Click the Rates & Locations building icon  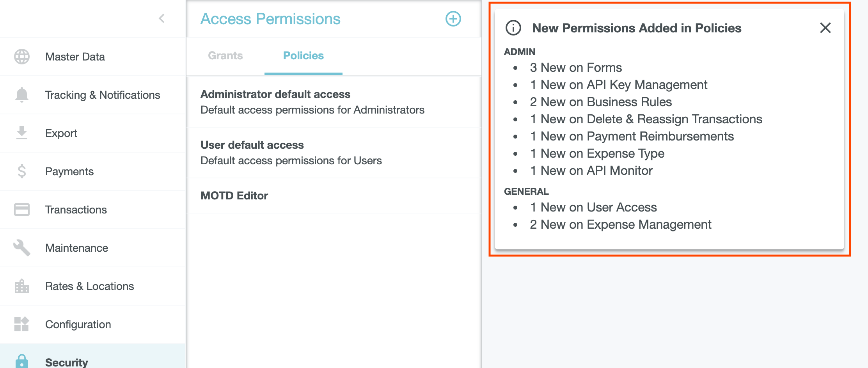22,286
